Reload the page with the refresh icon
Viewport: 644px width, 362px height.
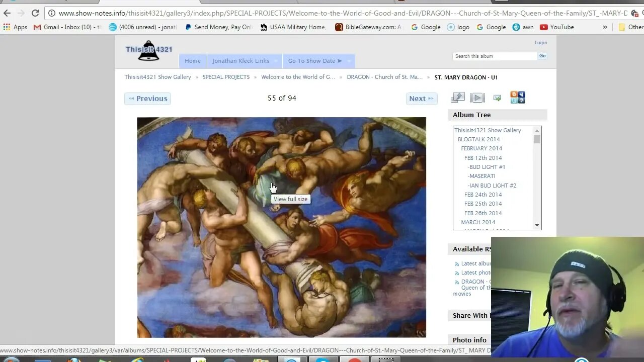pyautogui.click(x=35, y=13)
